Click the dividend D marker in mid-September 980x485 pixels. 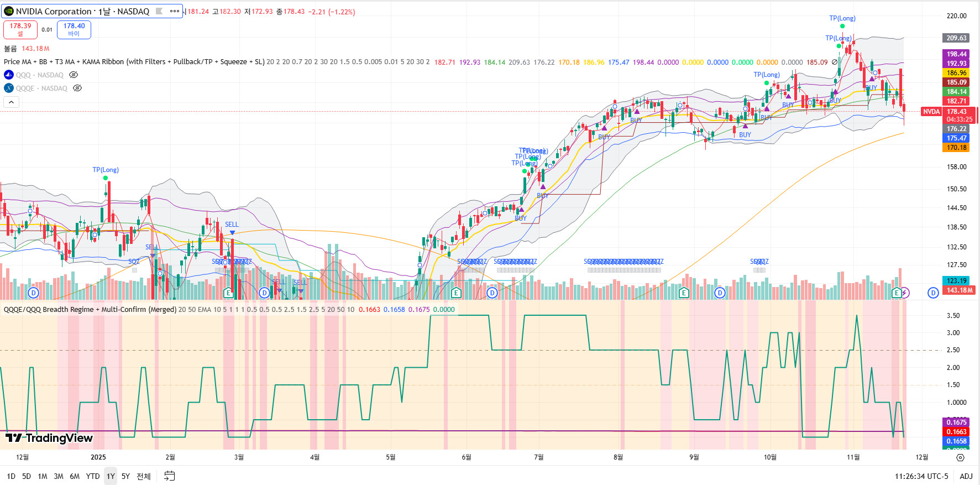(720, 293)
